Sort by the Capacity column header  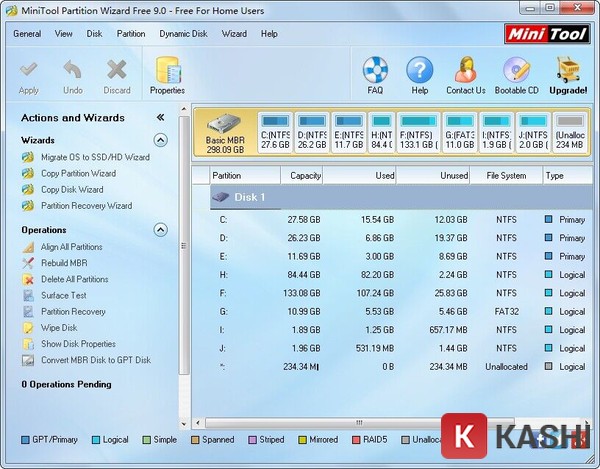point(302,176)
